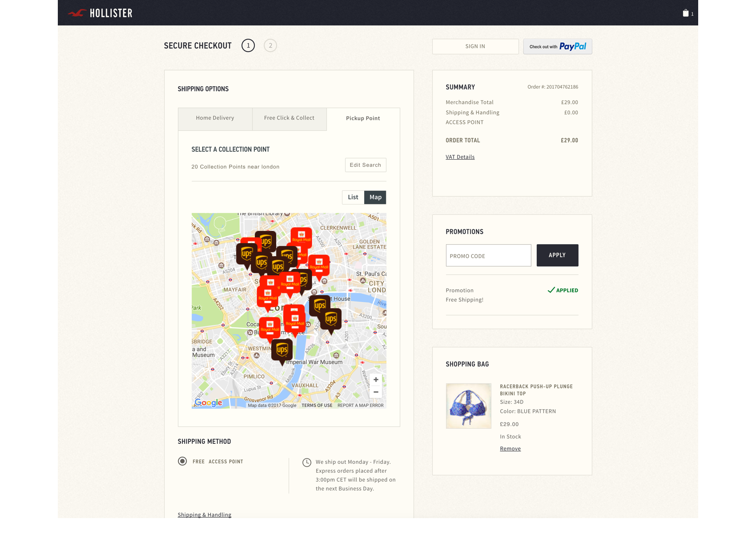Click the Edit Search button
The height and width of the screenshot is (535, 756).
tap(366, 165)
